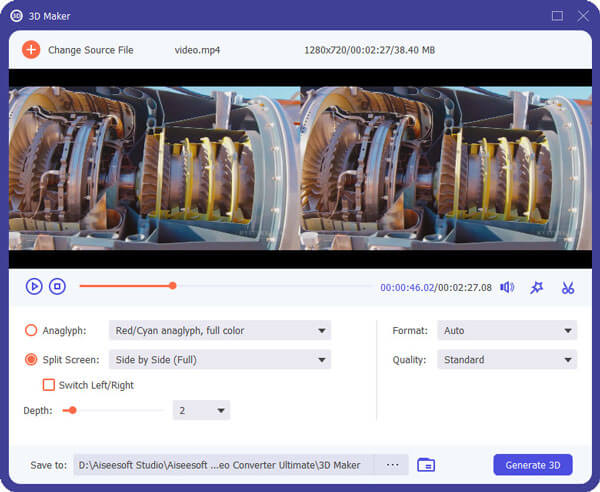Click the three-dot browse path button
The image size is (600, 492).
pos(392,465)
